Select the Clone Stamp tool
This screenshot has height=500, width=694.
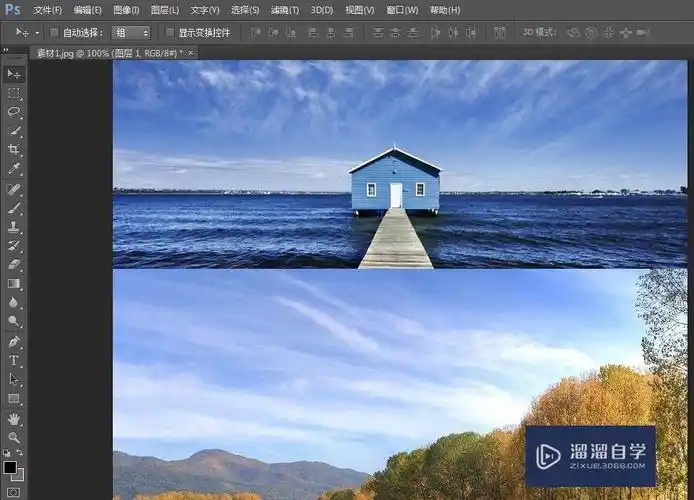tap(14, 227)
